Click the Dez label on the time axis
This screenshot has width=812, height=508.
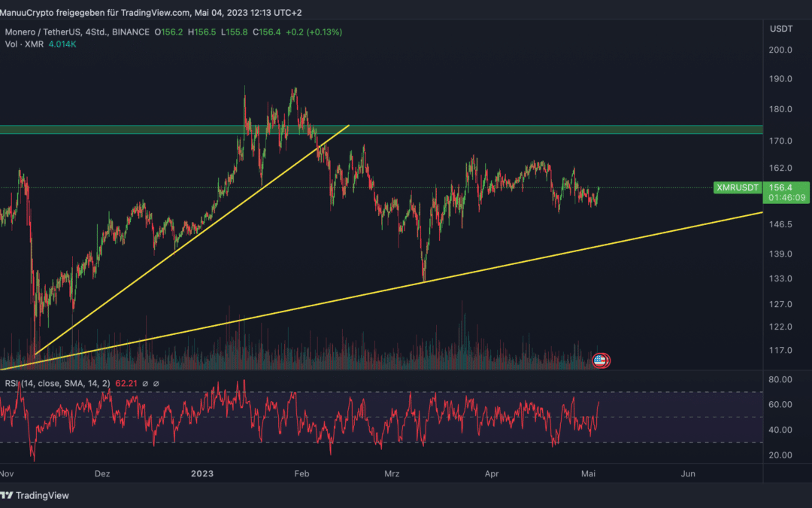(x=102, y=474)
